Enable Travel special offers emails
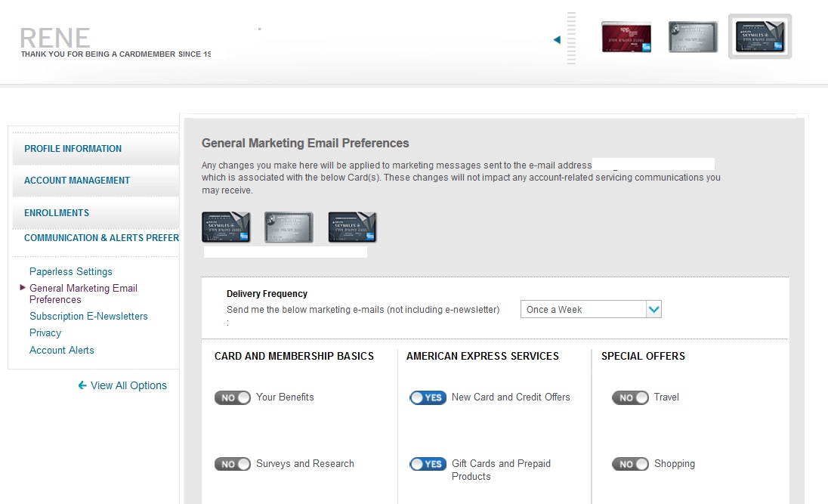The width and height of the screenshot is (828, 504). [630, 397]
